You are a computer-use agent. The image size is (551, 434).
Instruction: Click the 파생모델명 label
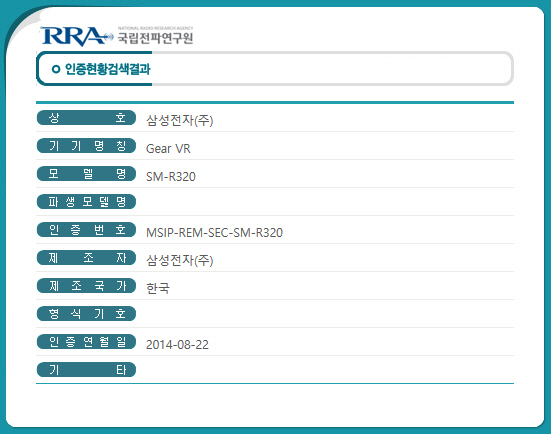click(86, 201)
